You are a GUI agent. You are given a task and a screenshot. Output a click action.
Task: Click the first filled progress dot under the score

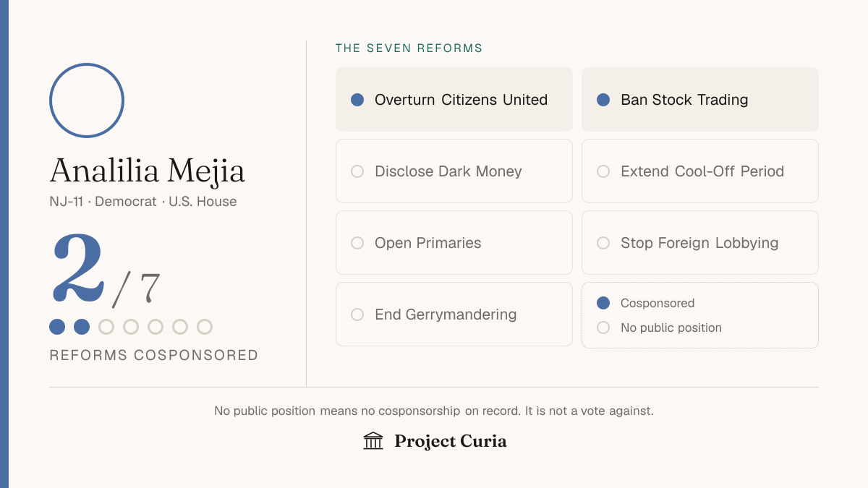pyautogui.click(x=57, y=327)
